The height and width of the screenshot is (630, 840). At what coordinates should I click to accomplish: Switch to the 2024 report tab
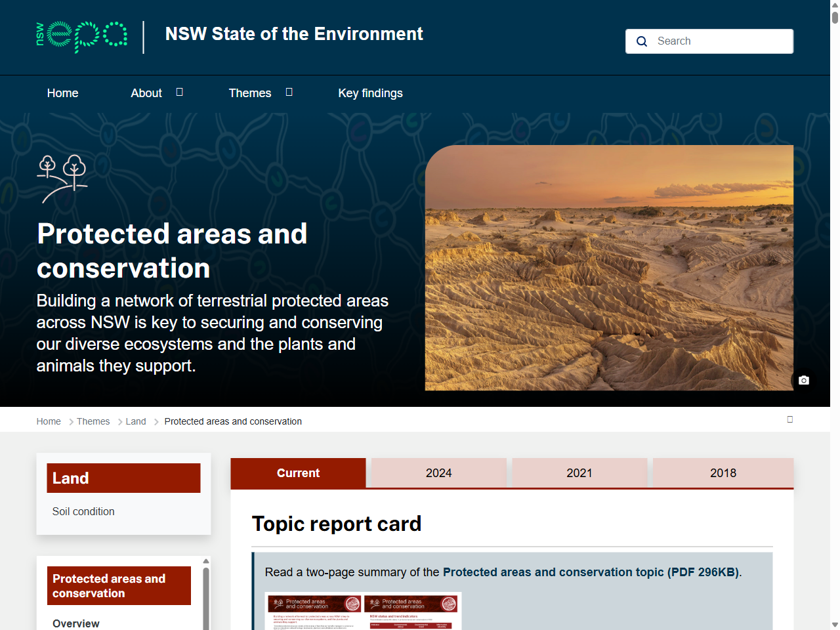point(438,472)
